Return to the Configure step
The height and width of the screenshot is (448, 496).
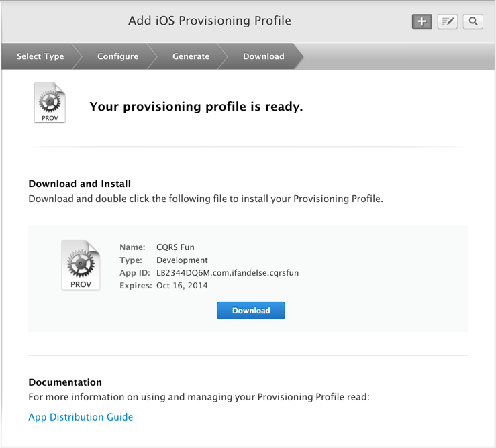(x=117, y=56)
